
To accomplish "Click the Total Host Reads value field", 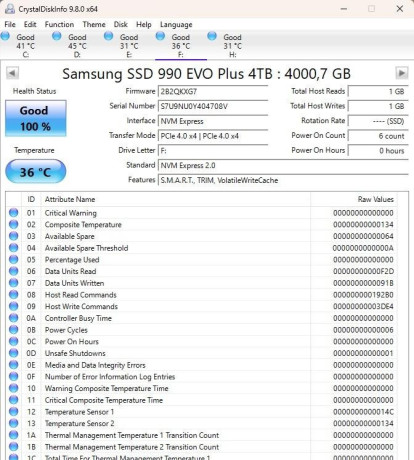I will pos(378,91).
